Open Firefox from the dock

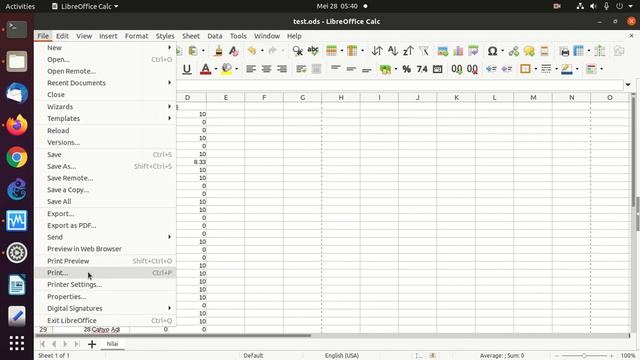tap(17, 125)
